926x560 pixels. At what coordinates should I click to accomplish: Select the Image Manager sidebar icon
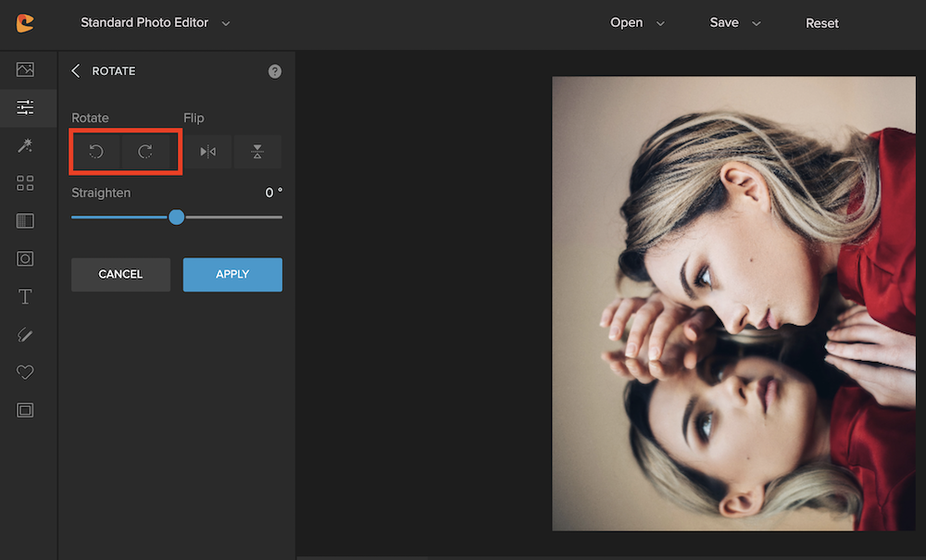(x=25, y=69)
